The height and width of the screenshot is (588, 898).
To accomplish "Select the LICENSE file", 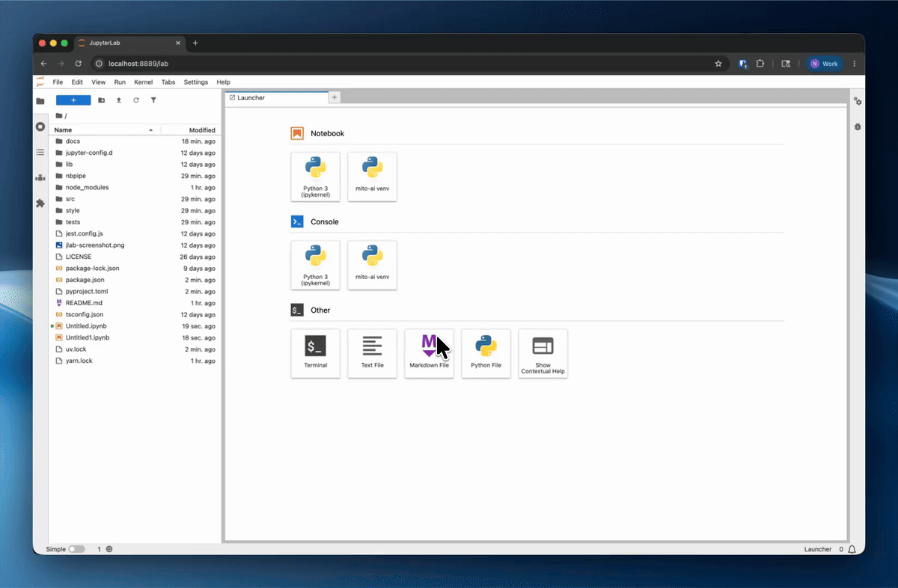I will [135, 257].
